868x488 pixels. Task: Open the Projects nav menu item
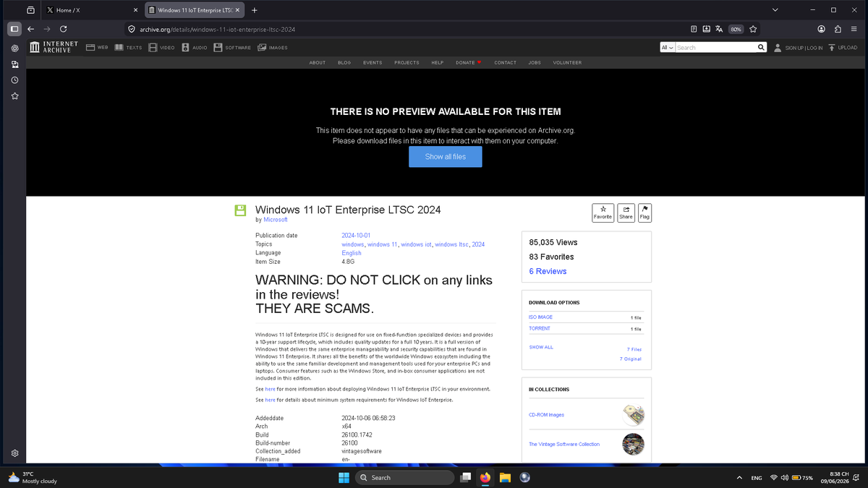(x=407, y=63)
